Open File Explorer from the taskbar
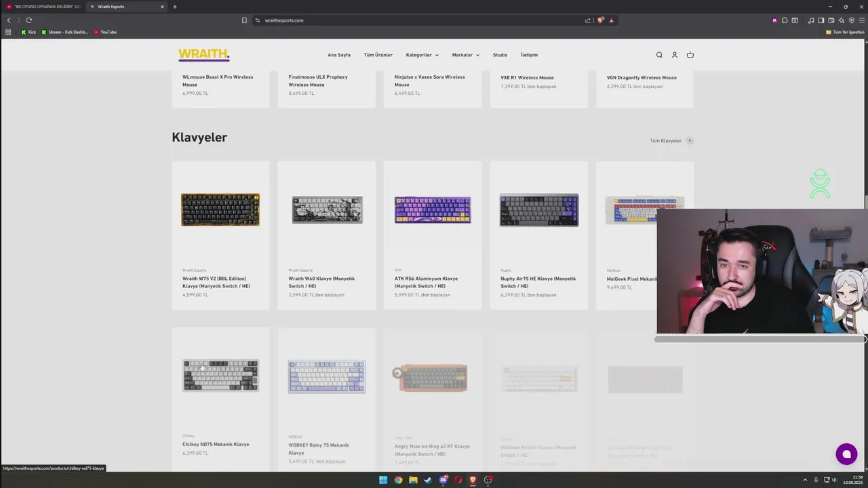The height and width of the screenshot is (488, 868). (x=413, y=480)
